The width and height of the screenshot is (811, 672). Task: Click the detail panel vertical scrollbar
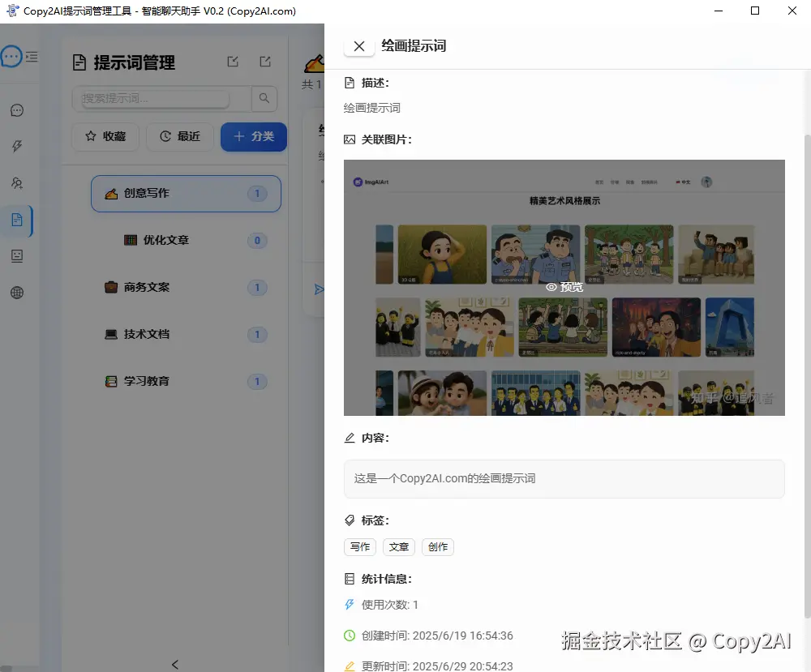[x=808, y=376]
